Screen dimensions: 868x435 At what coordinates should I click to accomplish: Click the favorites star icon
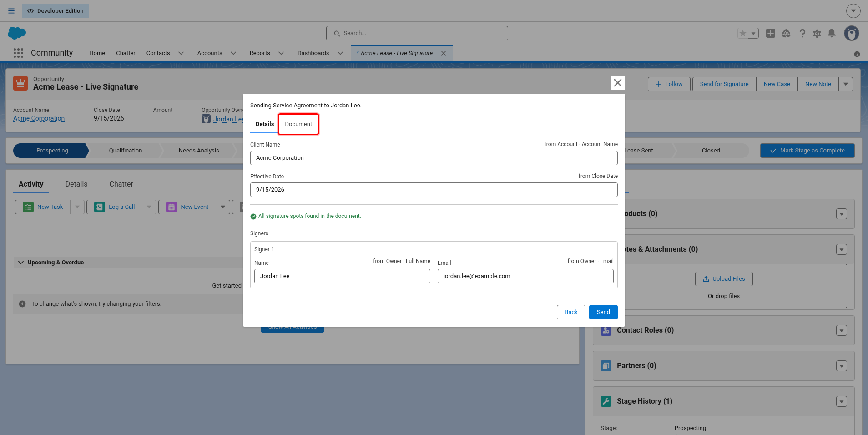743,33
